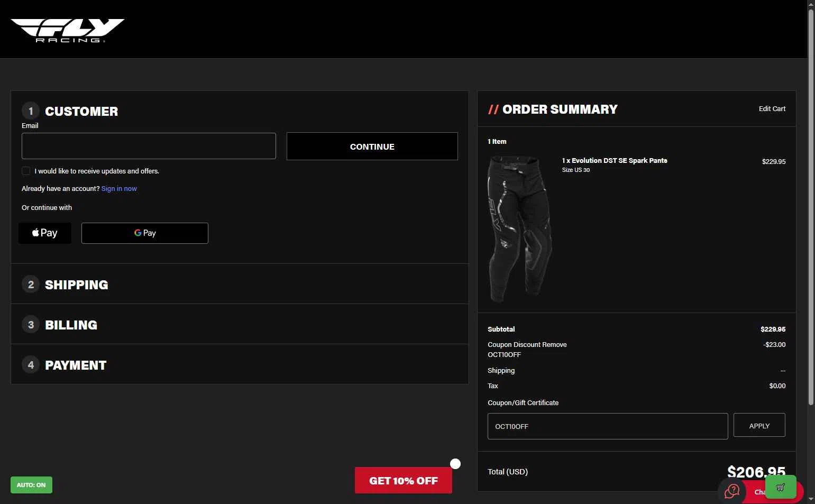The height and width of the screenshot is (504, 815).
Task: Select the Customer step heading
Action: pyautogui.click(x=81, y=111)
